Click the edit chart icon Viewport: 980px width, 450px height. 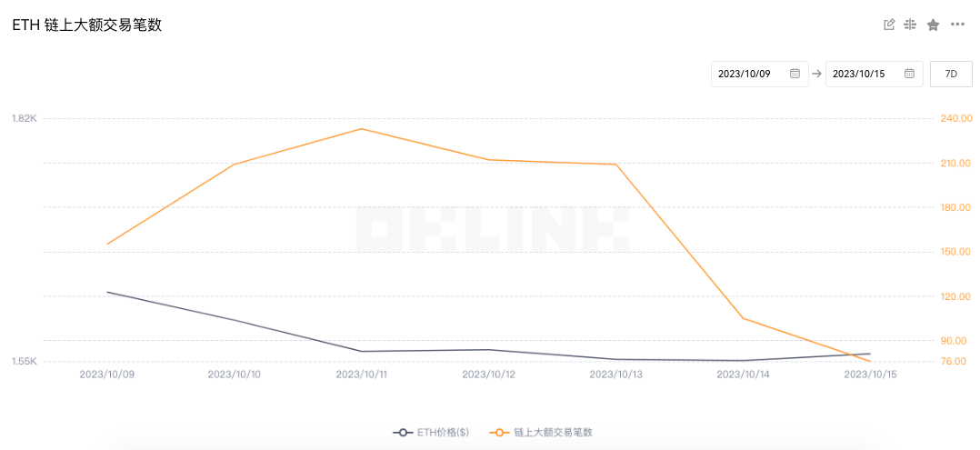coord(889,25)
